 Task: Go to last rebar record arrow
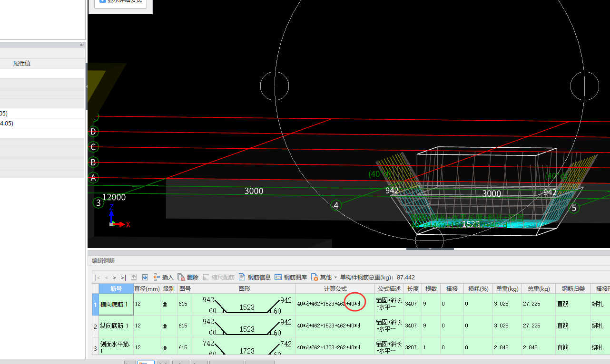click(x=123, y=278)
